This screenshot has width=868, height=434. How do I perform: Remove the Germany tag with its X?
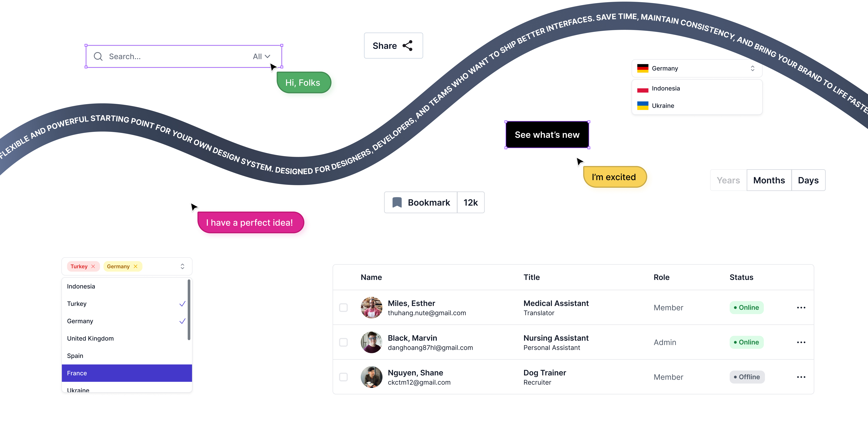135,267
